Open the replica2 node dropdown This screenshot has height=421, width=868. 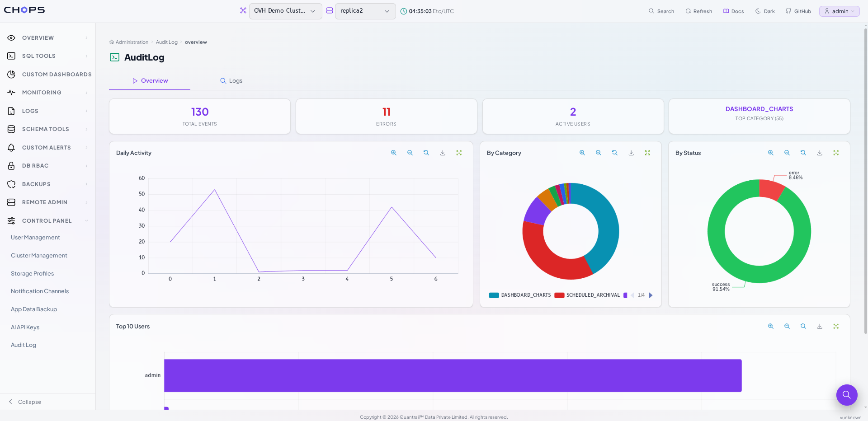[x=365, y=11]
